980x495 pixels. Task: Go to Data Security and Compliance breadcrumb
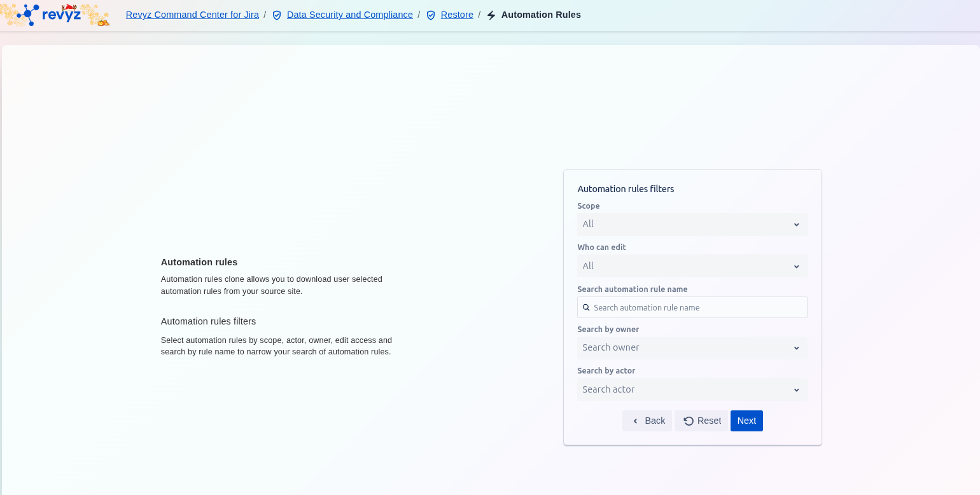point(349,15)
